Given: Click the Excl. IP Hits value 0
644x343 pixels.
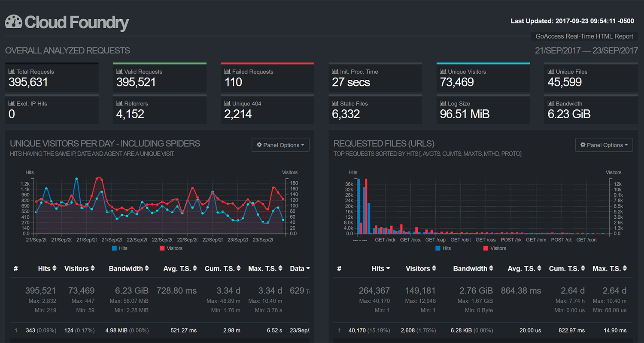Looking at the screenshot, I should pyautogui.click(x=12, y=114).
